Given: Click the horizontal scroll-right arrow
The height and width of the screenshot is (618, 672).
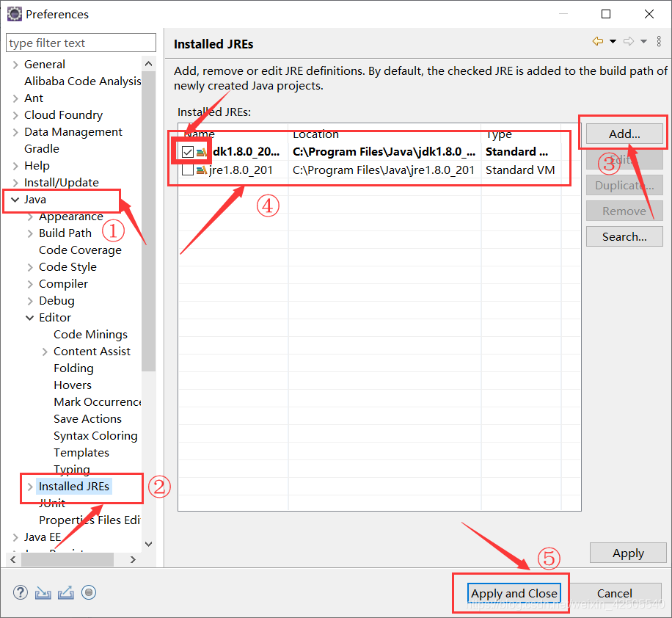Looking at the screenshot, I should click(133, 560).
